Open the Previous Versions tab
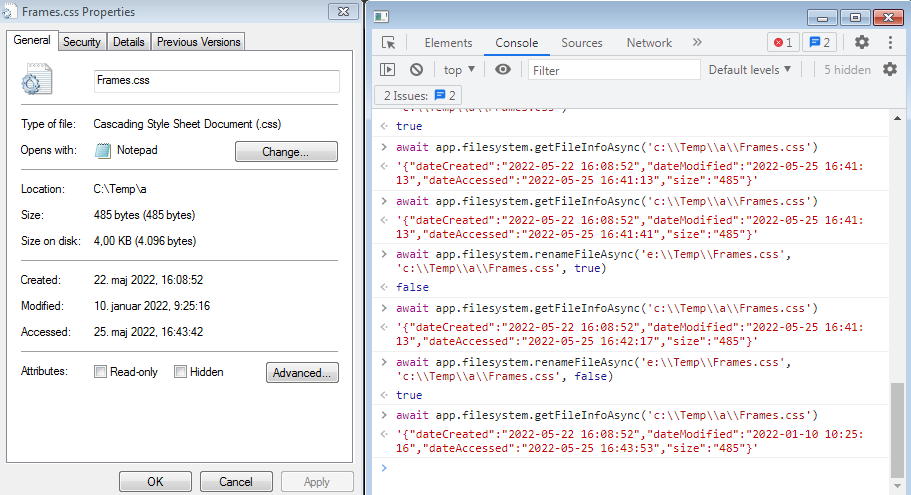Screen dimensions: 911x495 pyautogui.click(x=198, y=42)
